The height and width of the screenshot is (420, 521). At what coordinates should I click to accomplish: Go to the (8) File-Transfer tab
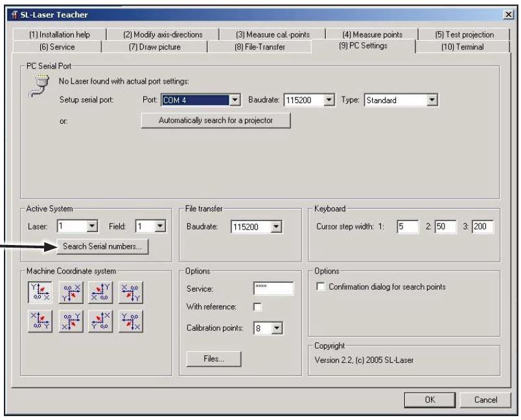click(260, 47)
